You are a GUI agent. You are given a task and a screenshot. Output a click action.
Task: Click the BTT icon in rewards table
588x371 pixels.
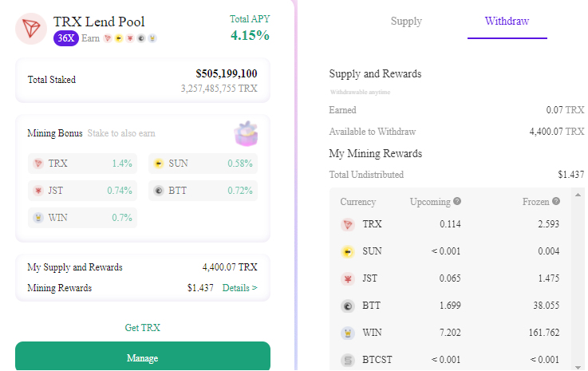click(348, 306)
